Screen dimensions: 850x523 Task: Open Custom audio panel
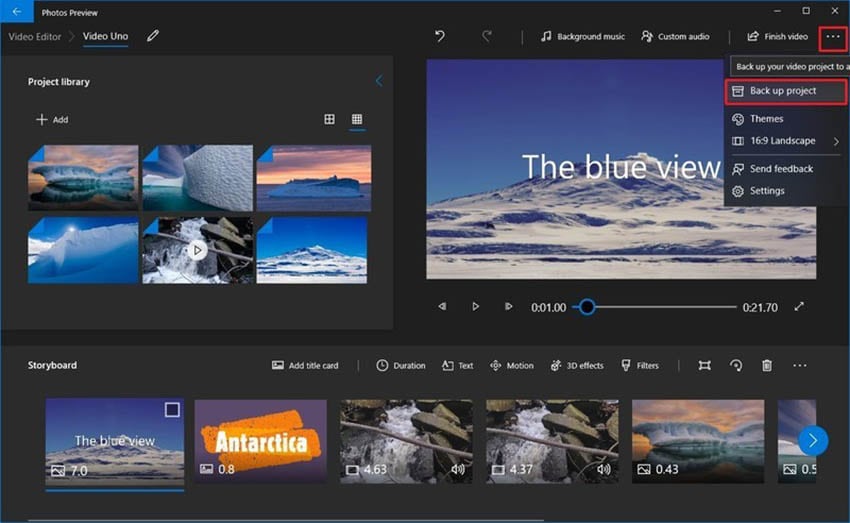pos(675,36)
